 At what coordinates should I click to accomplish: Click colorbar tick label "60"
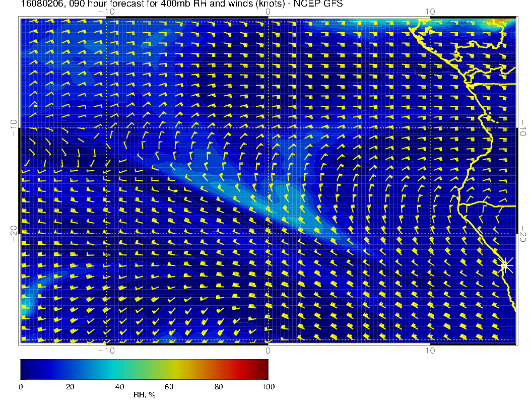pyautogui.click(x=169, y=387)
